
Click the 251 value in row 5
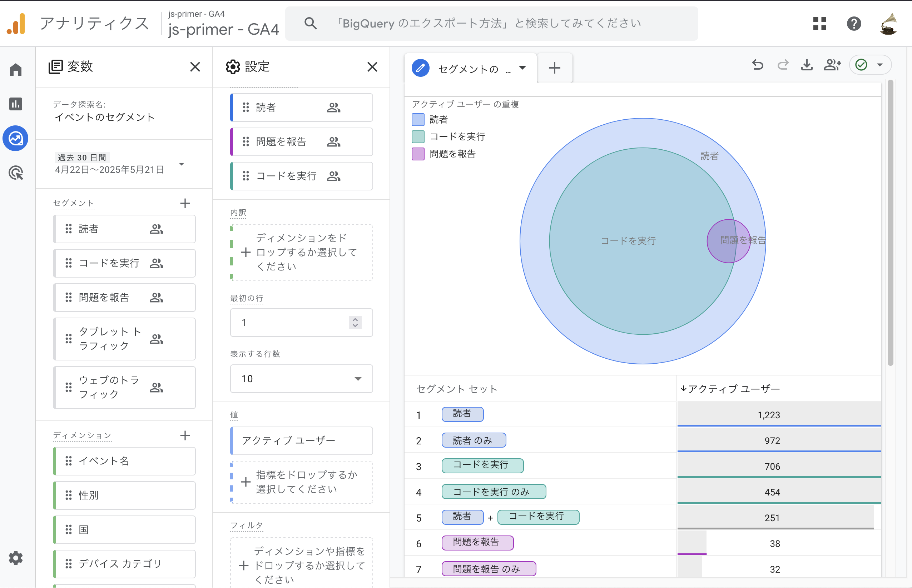click(772, 518)
